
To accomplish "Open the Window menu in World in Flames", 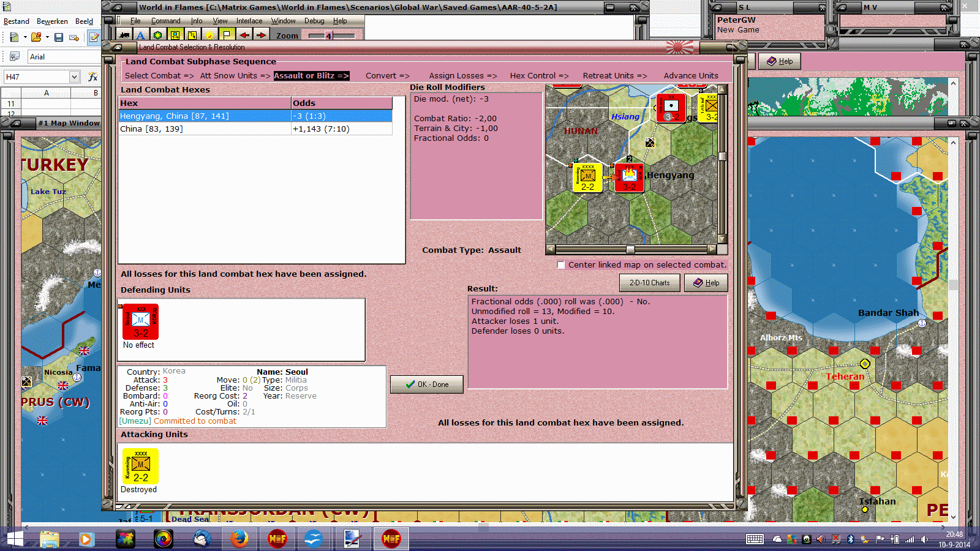I will click(283, 21).
